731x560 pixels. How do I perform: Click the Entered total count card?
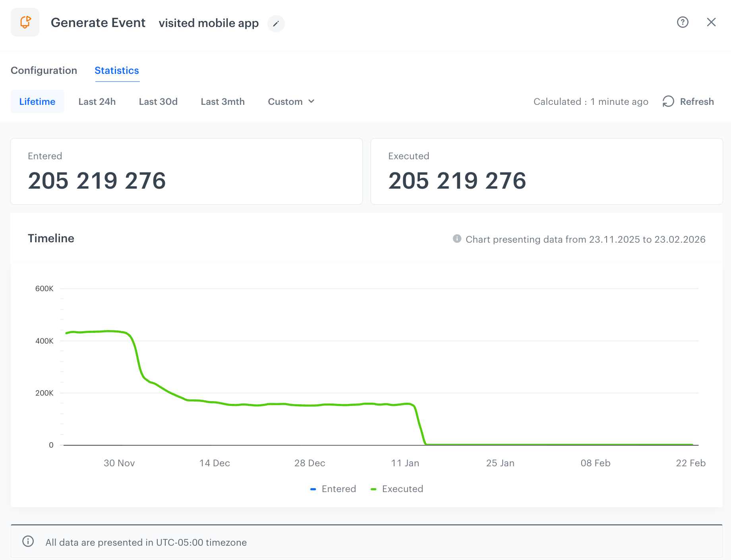[x=186, y=171]
